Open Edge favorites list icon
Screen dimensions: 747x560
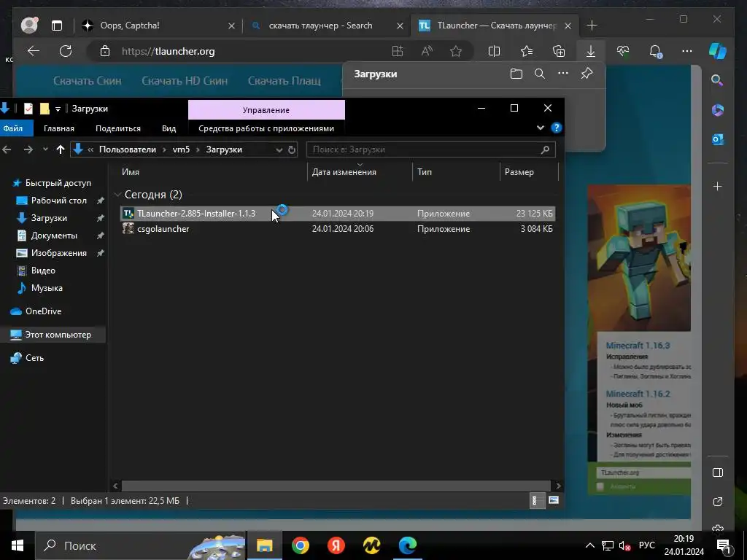(x=527, y=51)
